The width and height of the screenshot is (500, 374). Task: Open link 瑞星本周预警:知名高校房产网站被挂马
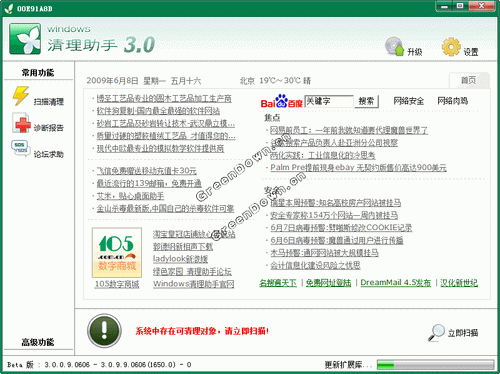pyautogui.click(x=335, y=202)
